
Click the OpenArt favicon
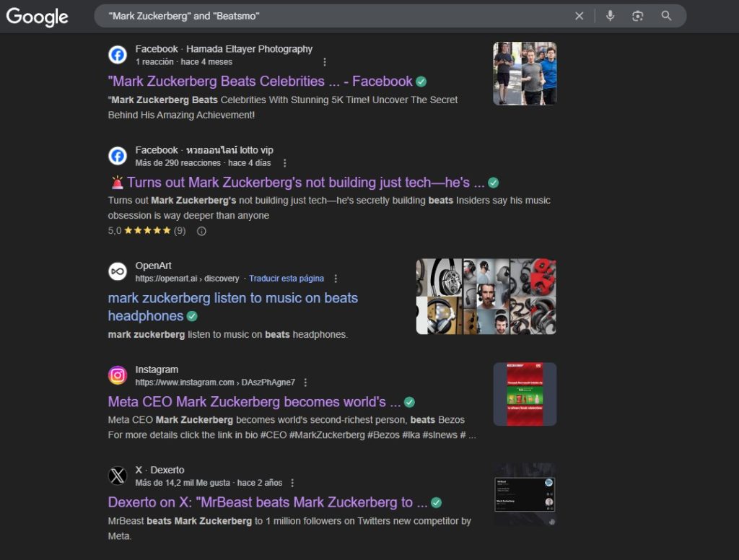[x=118, y=271]
